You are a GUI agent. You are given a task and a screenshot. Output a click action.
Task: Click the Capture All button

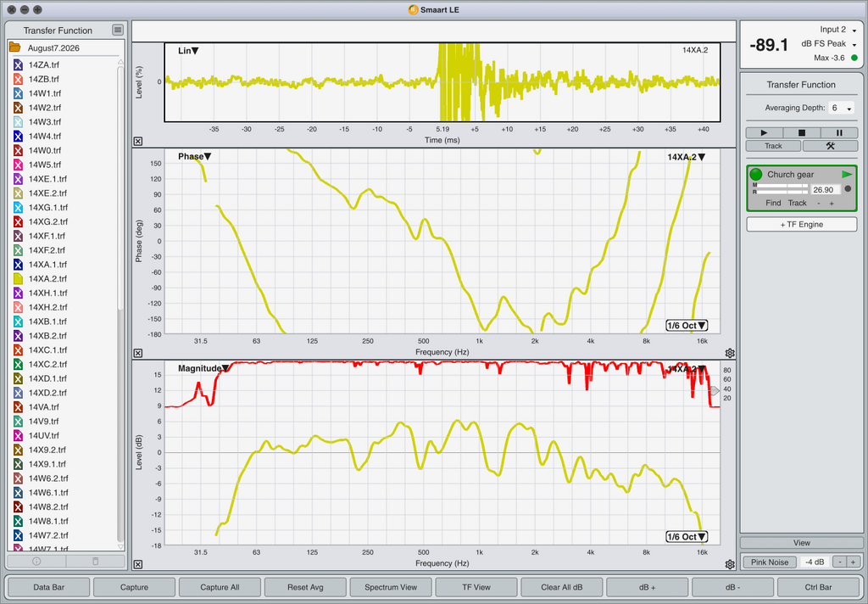(x=220, y=587)
